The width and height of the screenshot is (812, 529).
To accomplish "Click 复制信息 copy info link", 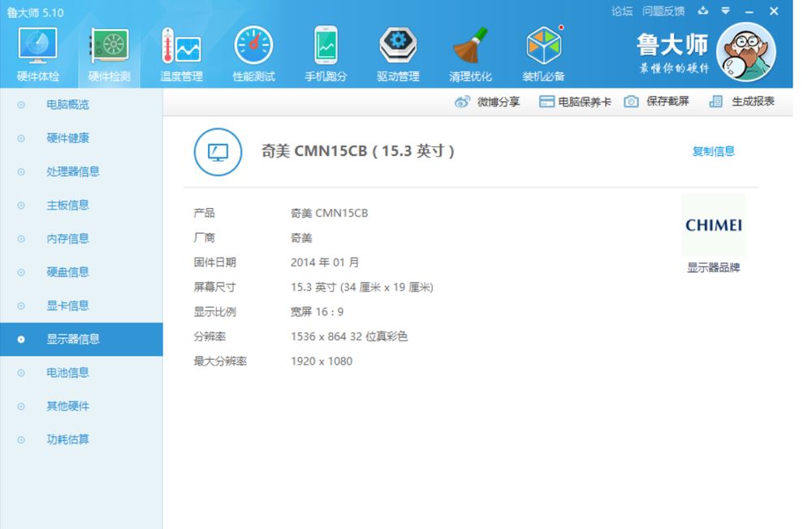I will point(714,151).
